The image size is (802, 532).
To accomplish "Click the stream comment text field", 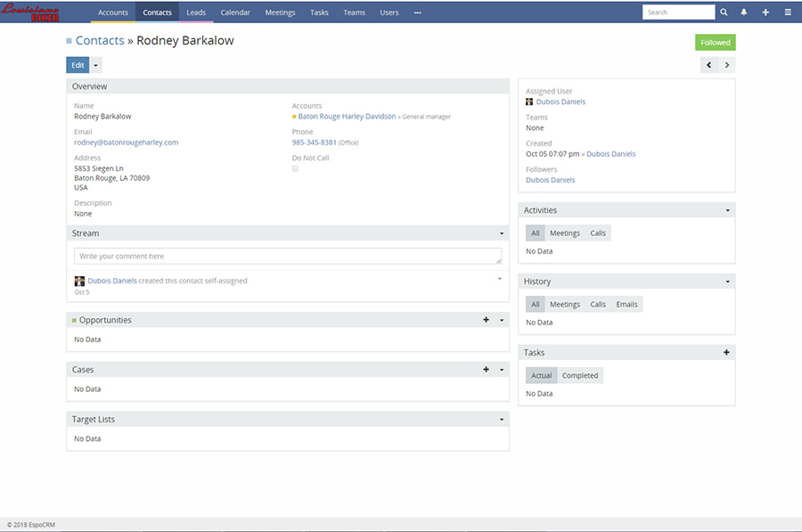I will [x=287, y=257].
